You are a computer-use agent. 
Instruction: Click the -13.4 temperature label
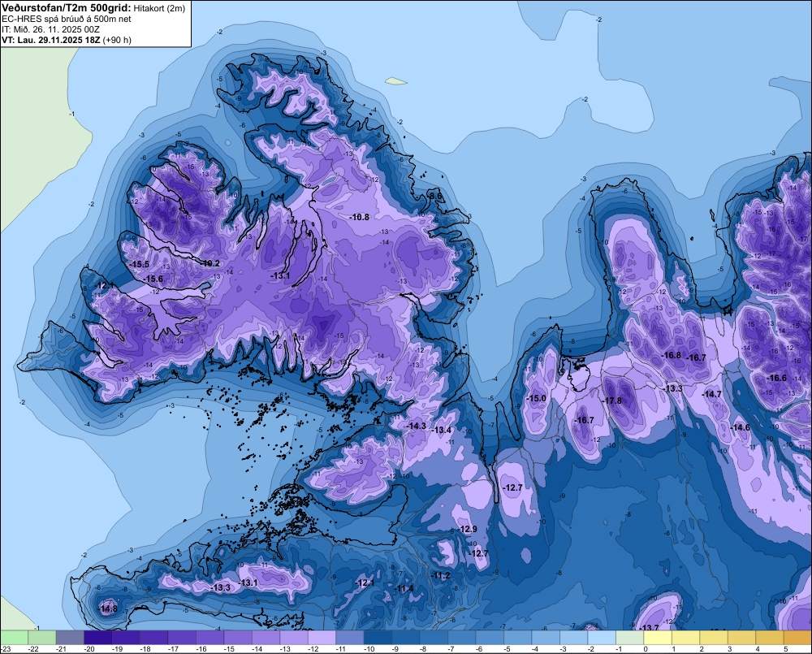point(443,430)
